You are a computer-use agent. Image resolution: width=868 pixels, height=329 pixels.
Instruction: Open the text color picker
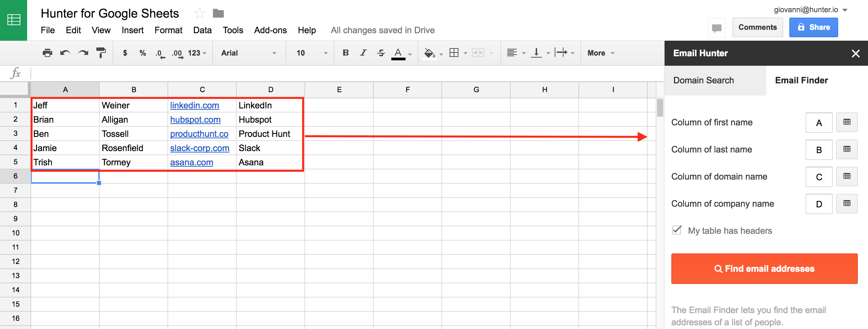pos(398,54)
